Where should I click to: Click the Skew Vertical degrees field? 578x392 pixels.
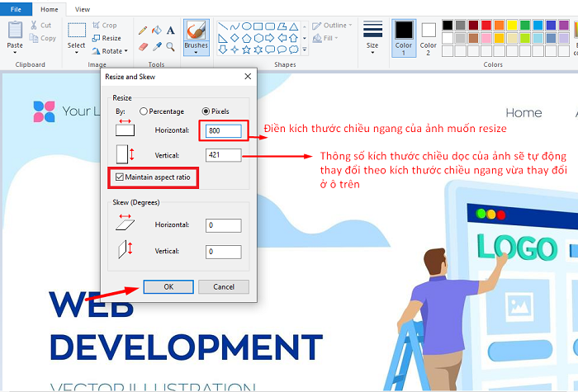224,252
